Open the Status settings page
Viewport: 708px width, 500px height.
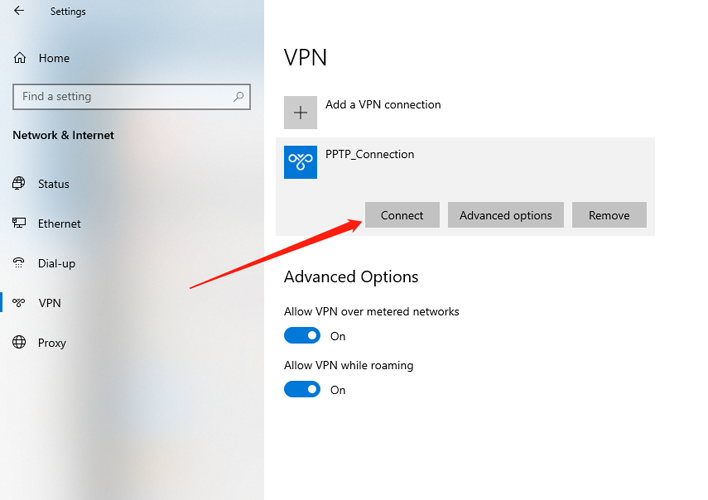(x=53, y=184)
